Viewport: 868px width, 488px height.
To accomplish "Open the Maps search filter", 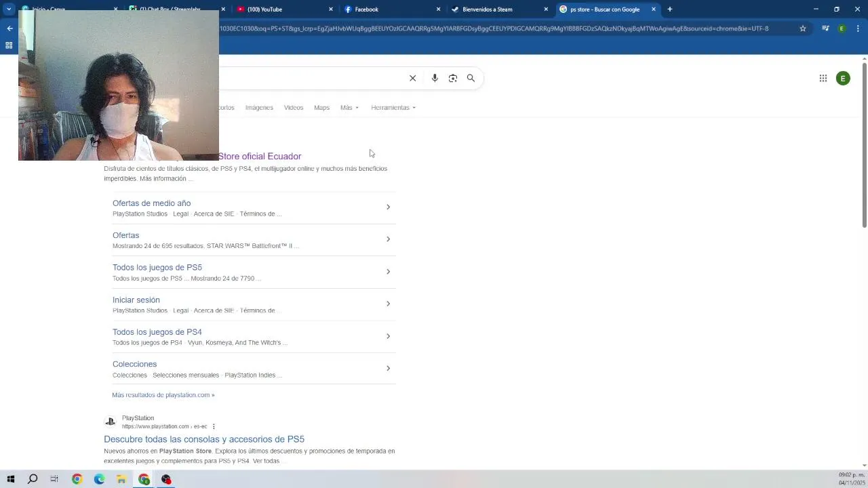I will pos(321,108).
